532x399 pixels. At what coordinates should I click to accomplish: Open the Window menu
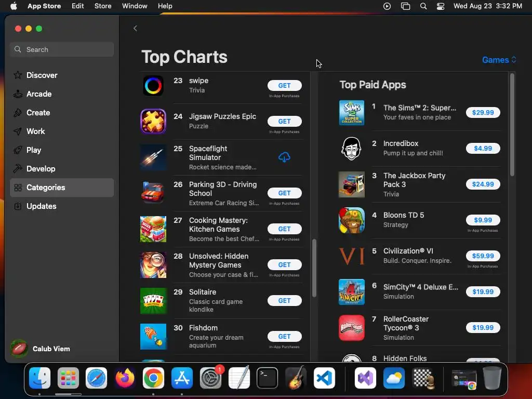point(135,6)
